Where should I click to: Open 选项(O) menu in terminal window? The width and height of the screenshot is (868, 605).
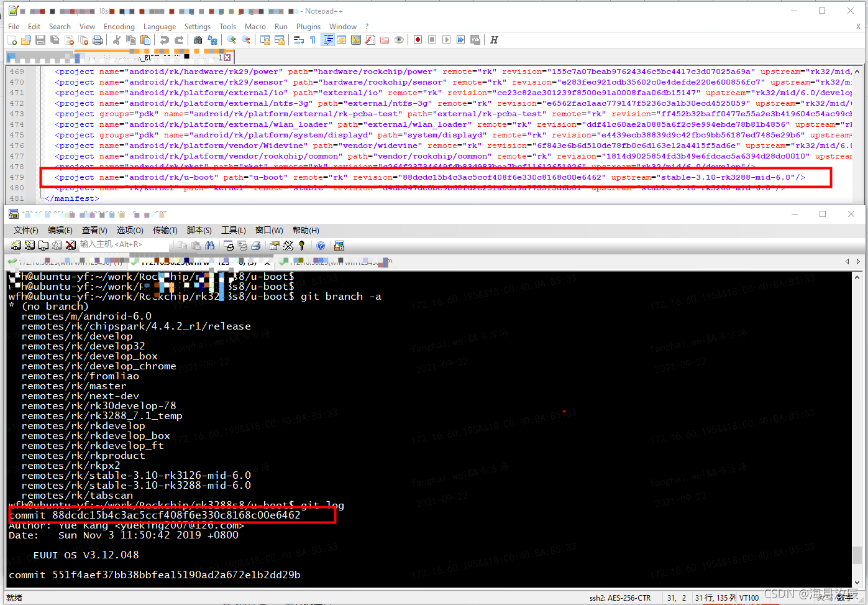pyautogui.click(x=130, y=230)
